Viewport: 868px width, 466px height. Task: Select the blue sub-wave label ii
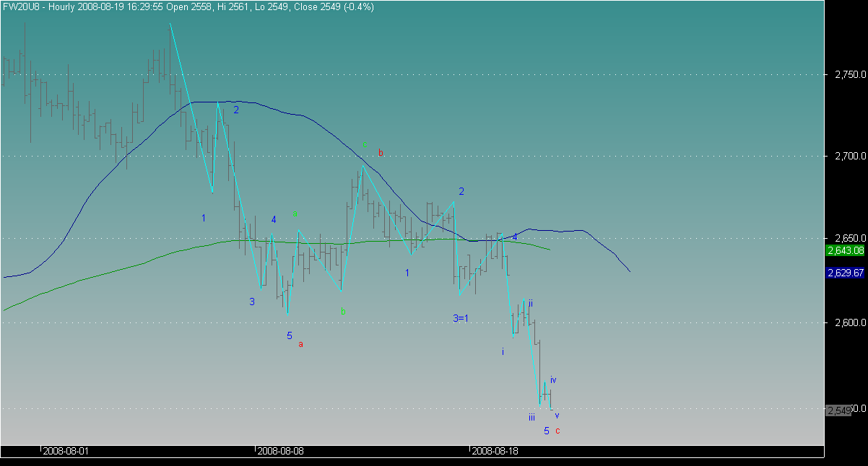click(x=530, y=303)
